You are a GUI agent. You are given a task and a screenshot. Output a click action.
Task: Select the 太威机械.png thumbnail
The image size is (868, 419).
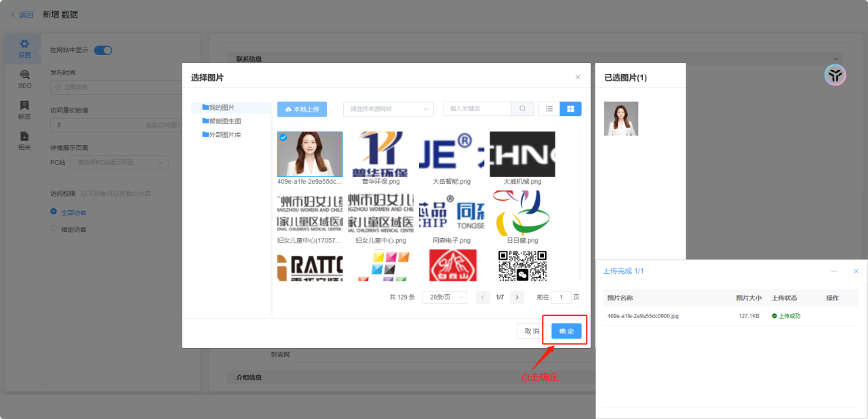[522, 154]
